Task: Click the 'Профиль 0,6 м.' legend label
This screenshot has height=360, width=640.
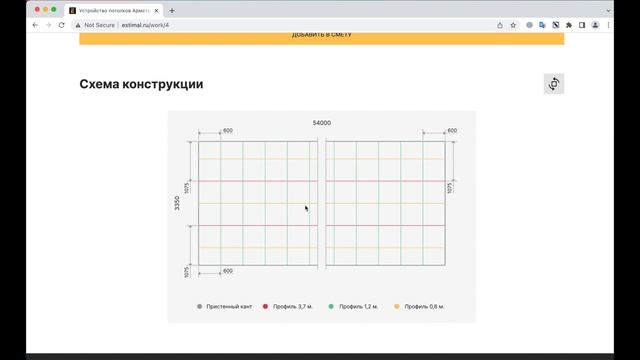Action: tap(424, 306)
